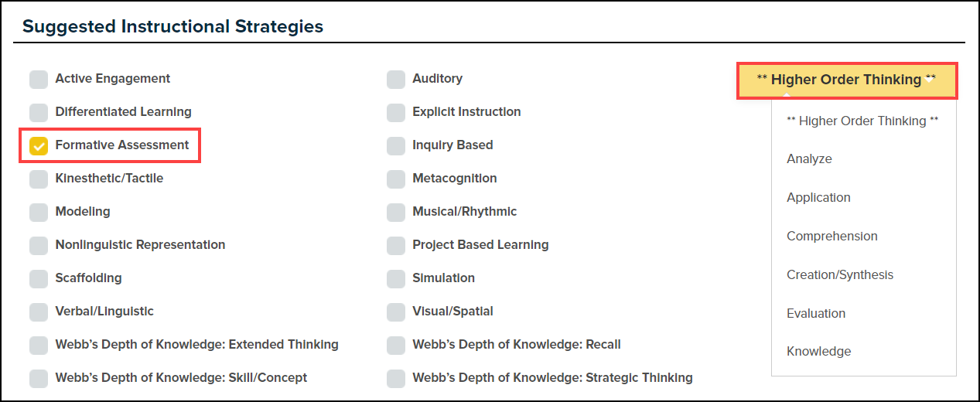
Task: Enable the Scaffolding strategy checkbox
Action: tap(39, 278)
